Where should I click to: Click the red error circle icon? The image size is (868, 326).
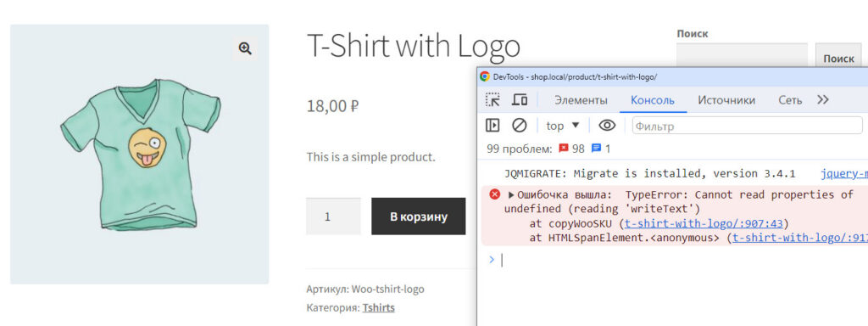point(494,194)
